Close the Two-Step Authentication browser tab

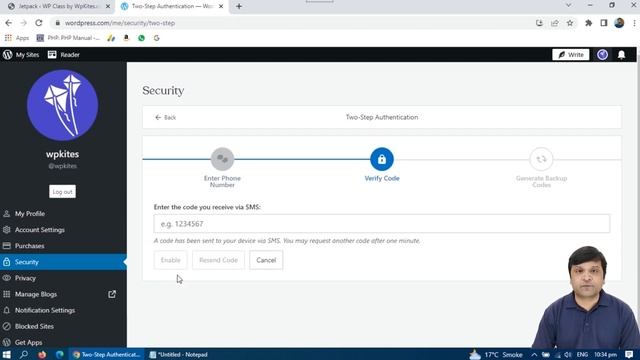point(221,7)
